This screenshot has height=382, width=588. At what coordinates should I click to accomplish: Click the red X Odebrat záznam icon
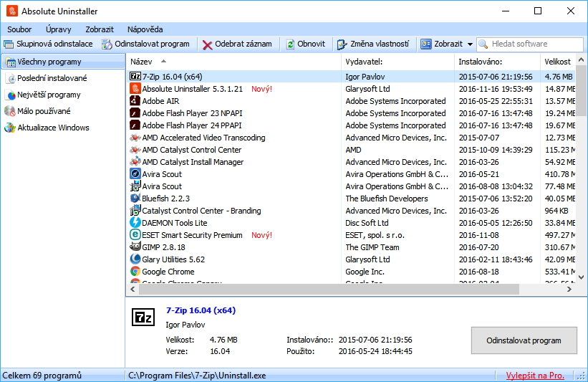(208, 44)
